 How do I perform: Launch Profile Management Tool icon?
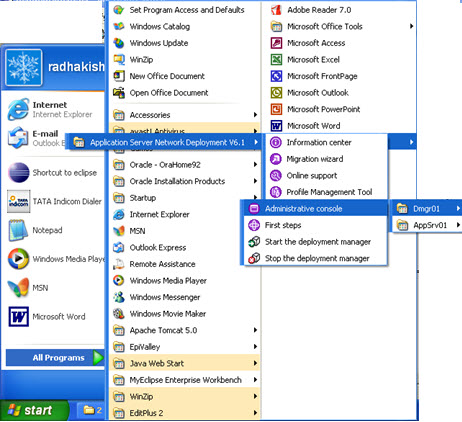276,192
